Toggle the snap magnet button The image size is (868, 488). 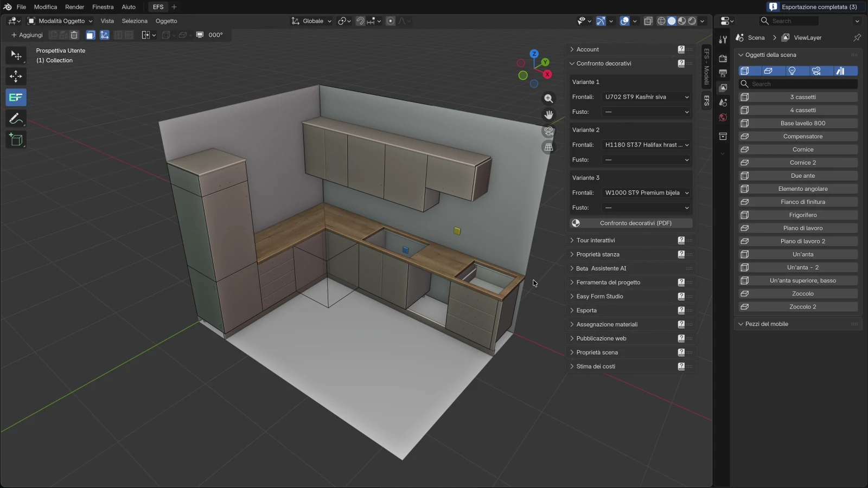point(360,21)
